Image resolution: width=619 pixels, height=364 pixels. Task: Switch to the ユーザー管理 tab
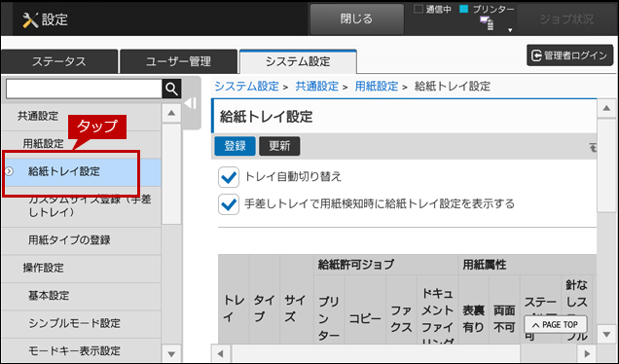coord(178,61)
